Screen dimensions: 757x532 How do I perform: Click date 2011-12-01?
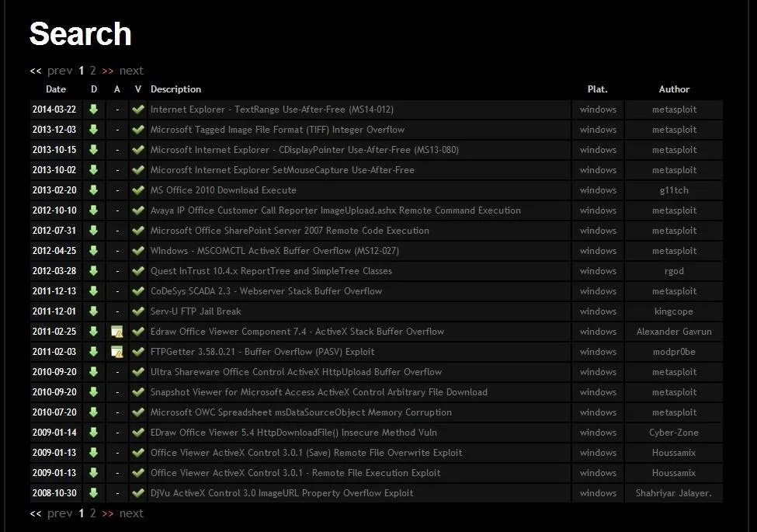54,311
